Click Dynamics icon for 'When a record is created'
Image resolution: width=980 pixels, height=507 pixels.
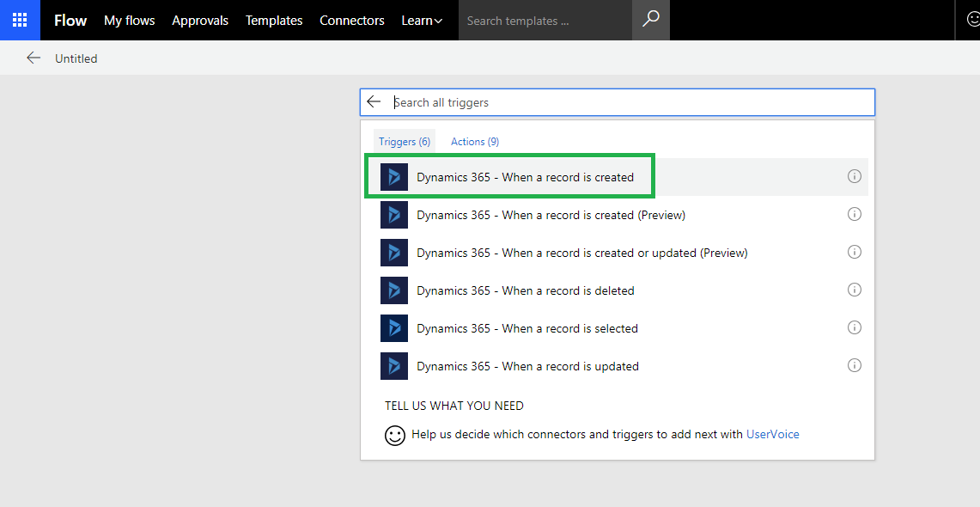point(394,177)
